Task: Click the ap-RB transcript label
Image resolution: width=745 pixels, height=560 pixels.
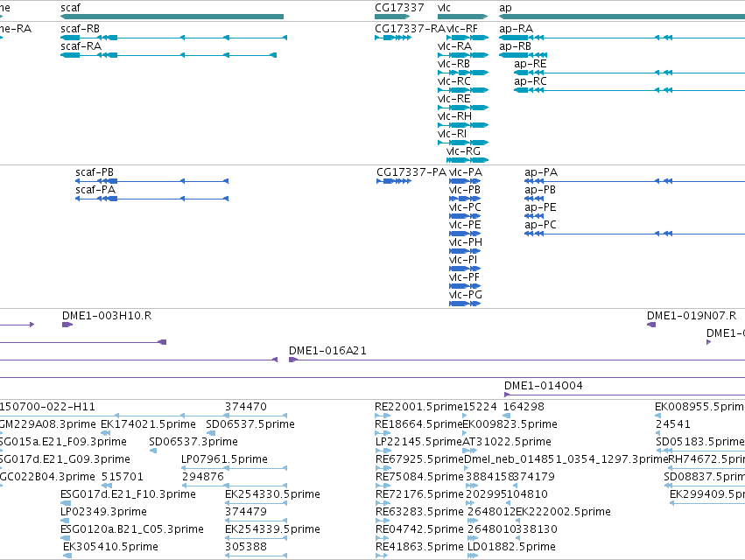Action: pos(516,46)
